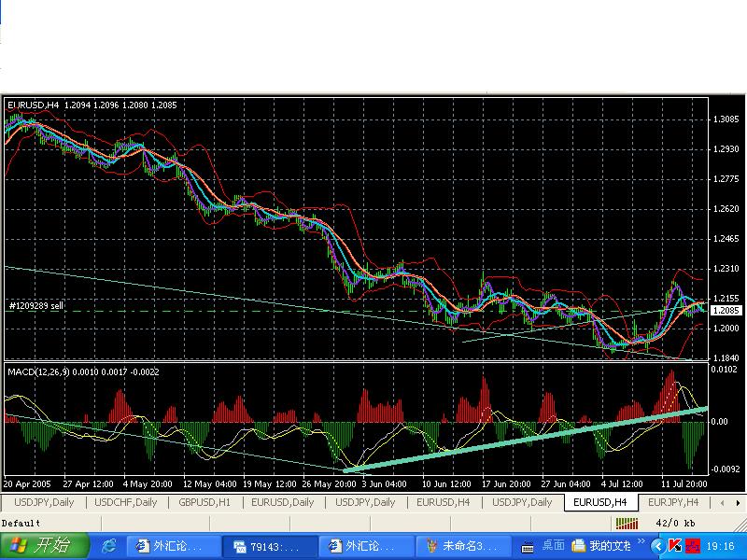The image size is (747, 560).
Task: Open the 79143 taskbar window
Action: pos(270,546)
